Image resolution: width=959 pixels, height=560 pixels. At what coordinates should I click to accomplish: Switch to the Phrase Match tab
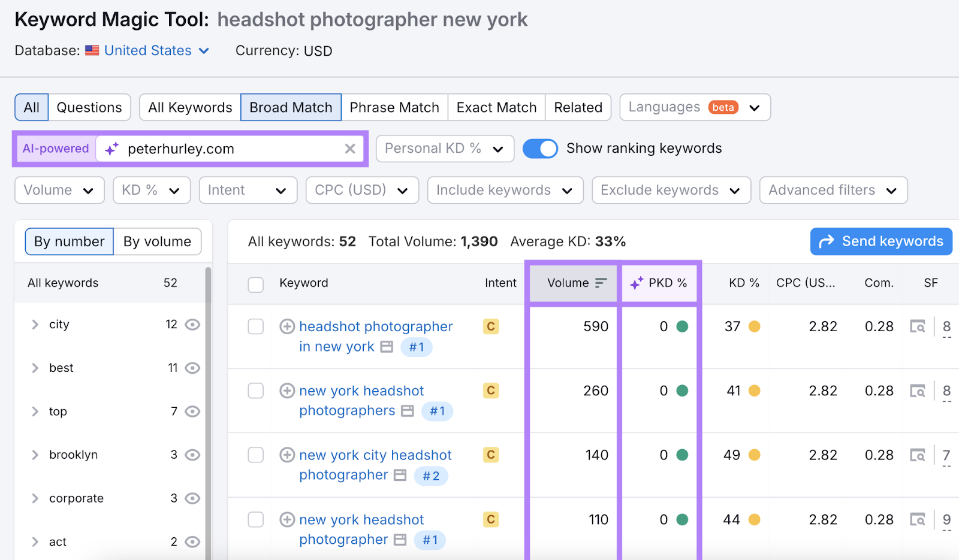[x=394, y=108]
